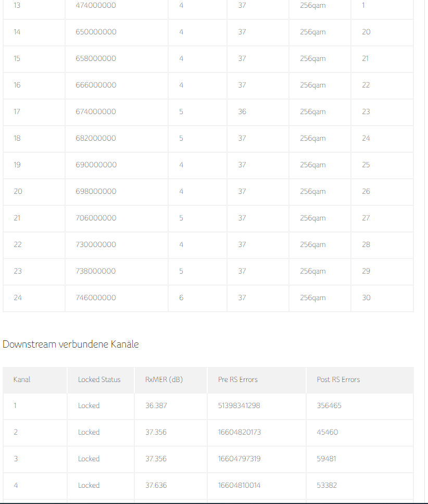The image size is (428, 504).
Task: Click the Locked Status column header
Action: tap(100, 379)
